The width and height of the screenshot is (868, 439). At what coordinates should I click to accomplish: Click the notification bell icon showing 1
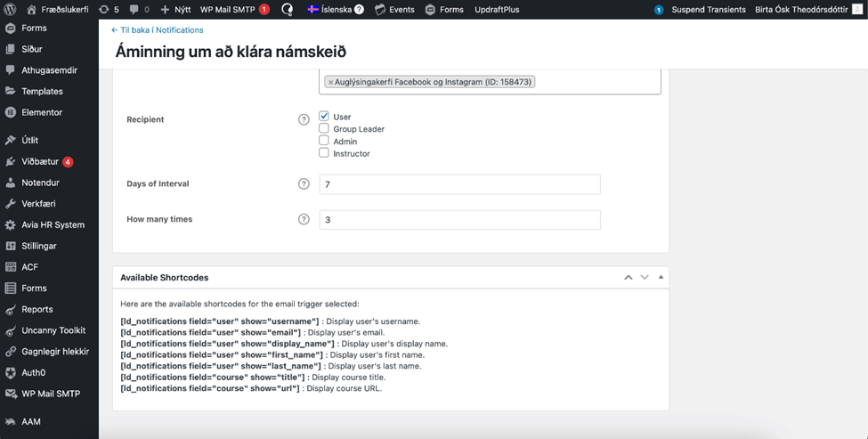tap(659, 10)
